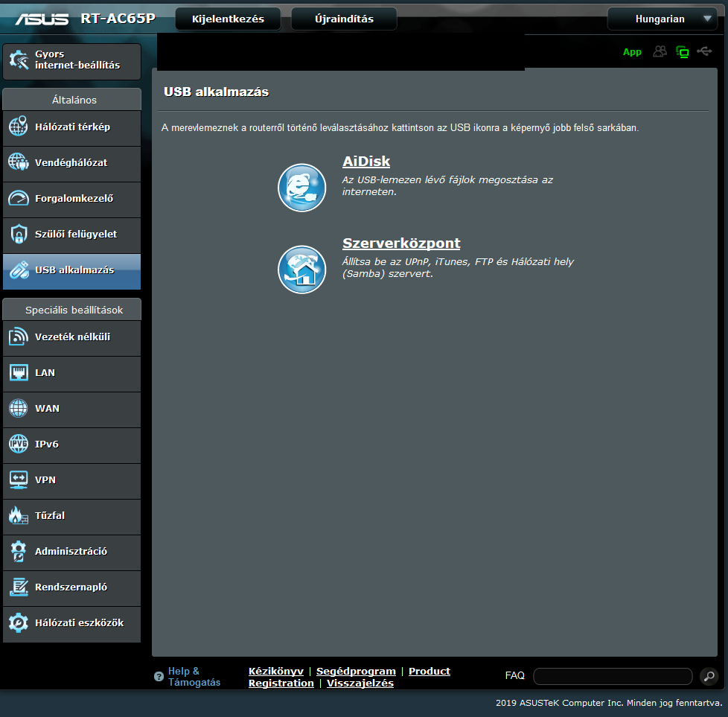
Task: Click the Hálózati eszközök tools icon
Action: point(19,622)
